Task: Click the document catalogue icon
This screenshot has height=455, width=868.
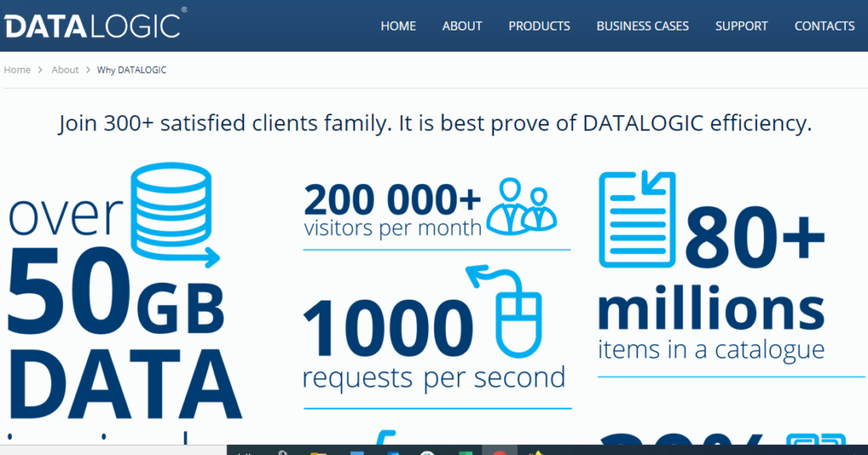Action: (637, 219)
